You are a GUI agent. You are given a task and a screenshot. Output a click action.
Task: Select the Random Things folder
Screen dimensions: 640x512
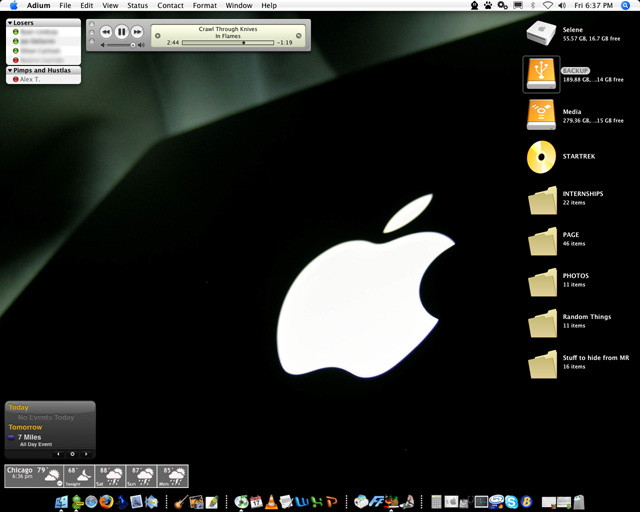coord(542,323)
